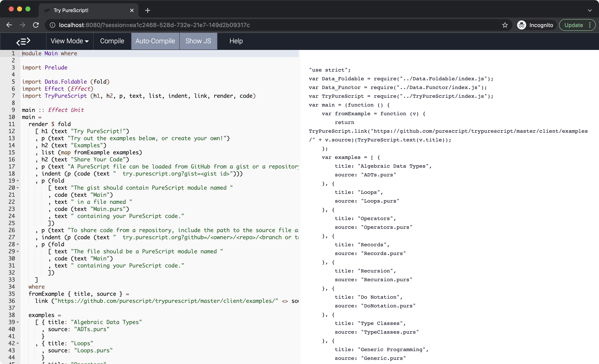Click 'source: "Records.purs"' in JS output
This screenshot has height=364, width=599.
(370, 253)
